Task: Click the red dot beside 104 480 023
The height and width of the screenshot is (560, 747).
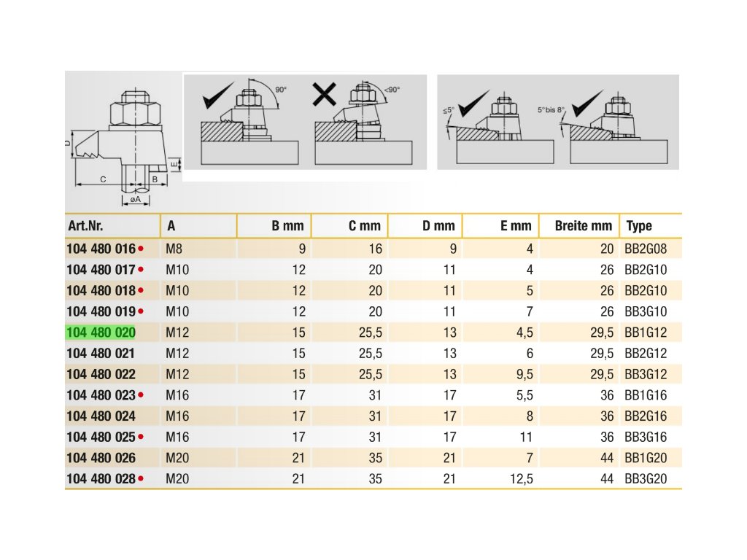Action: pos(141,395)
